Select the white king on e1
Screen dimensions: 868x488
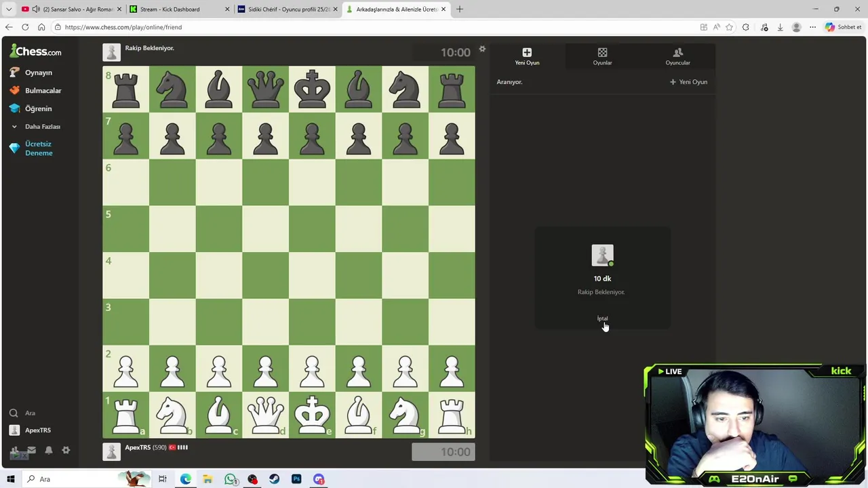click(x=312, y=415)
